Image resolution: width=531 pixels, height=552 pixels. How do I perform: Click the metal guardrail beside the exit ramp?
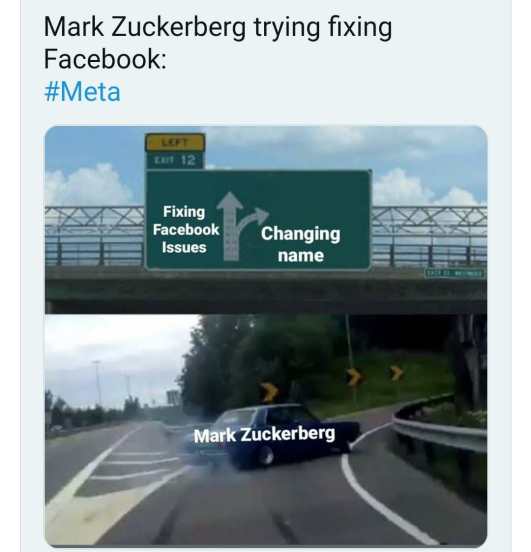[x=438, y=425]
